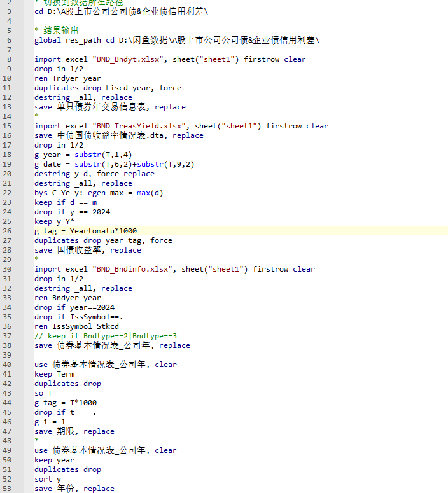Click the 'g date = substr' line
The height and width of the screenshot is (493, 448).
[x=114, y=164]
